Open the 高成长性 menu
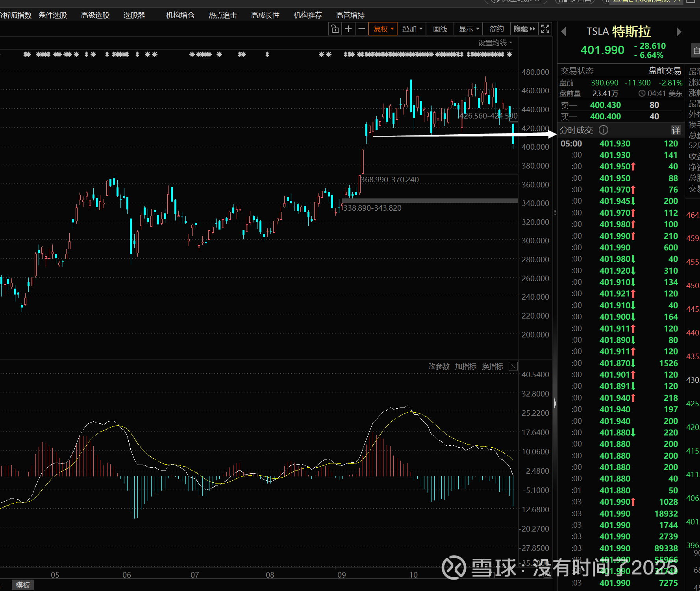Viewport: 700px width, 591px height. [x=265, y=15]
